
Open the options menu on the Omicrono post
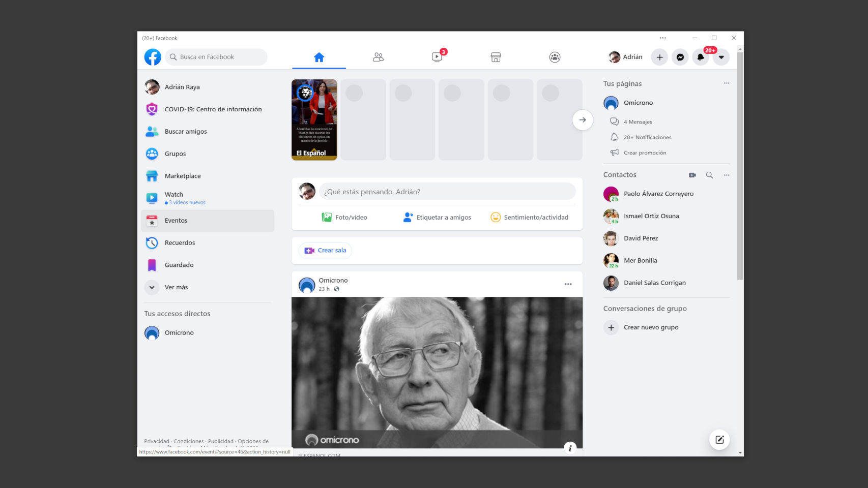[568, 284]
